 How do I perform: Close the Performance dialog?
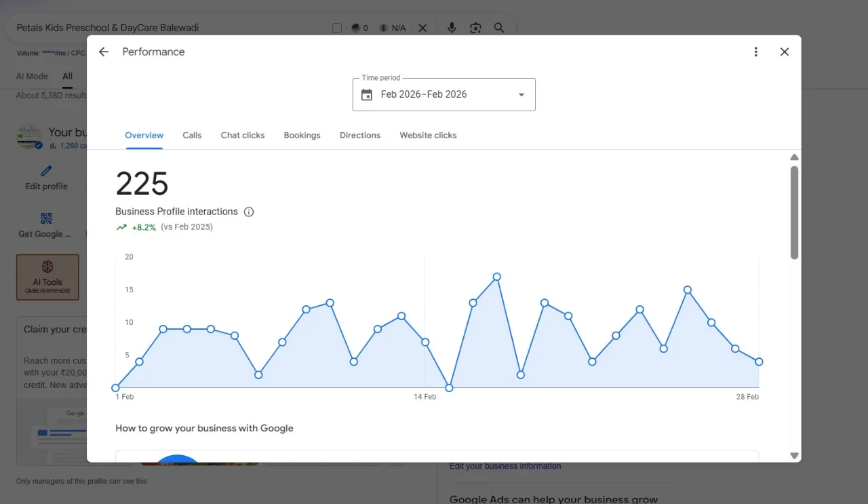(785, 52)
